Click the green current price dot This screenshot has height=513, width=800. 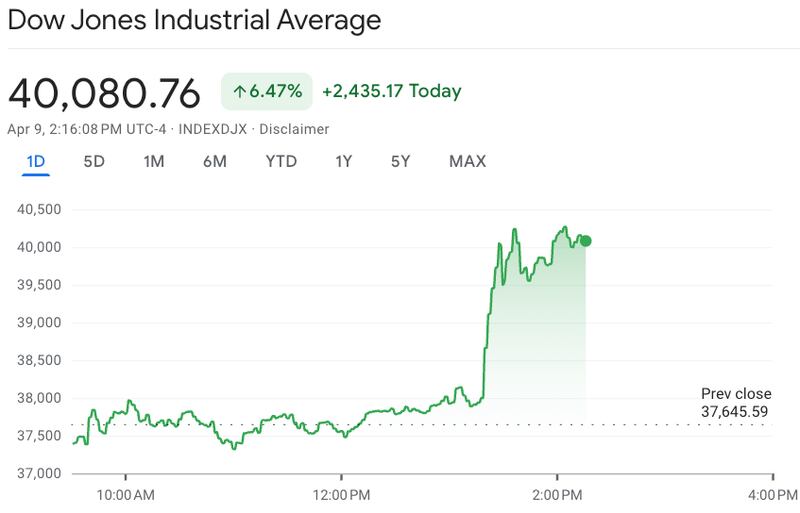(586, 241)
